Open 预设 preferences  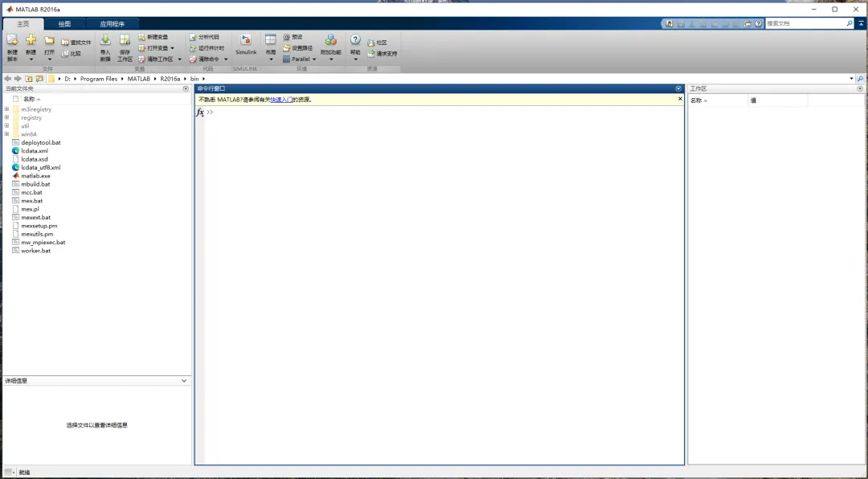click(293, 37)
